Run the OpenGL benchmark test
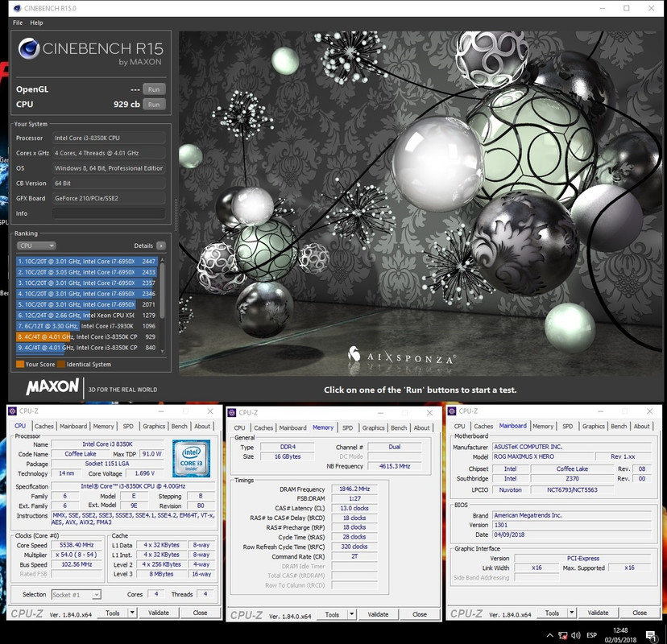 point(154,89)
